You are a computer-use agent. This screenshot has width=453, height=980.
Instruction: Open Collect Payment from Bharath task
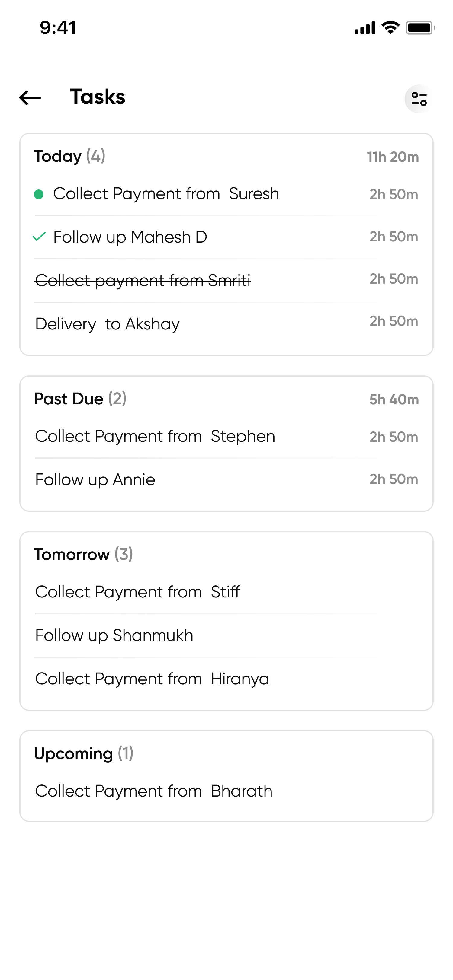pyautogui.click(x=154, y=791)
